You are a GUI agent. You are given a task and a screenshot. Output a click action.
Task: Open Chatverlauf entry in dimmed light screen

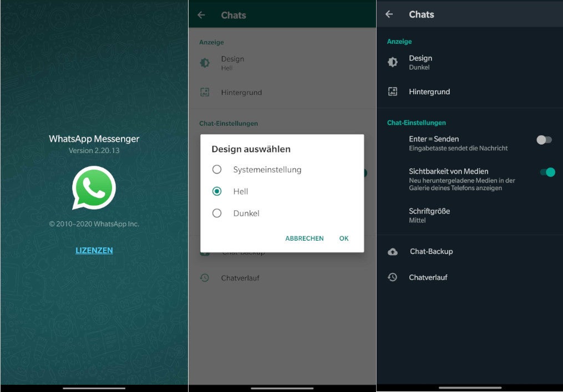[x=282, y=278]
